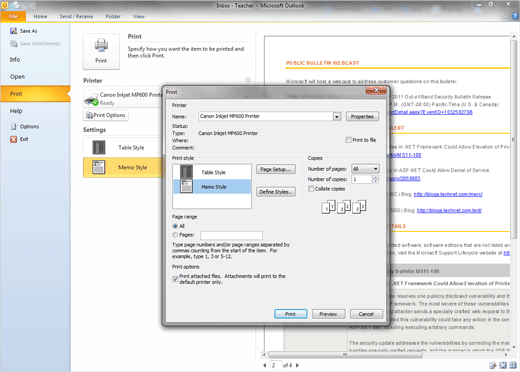
Task: Click the Help question mark icon
Action: (x=515, y=16)
